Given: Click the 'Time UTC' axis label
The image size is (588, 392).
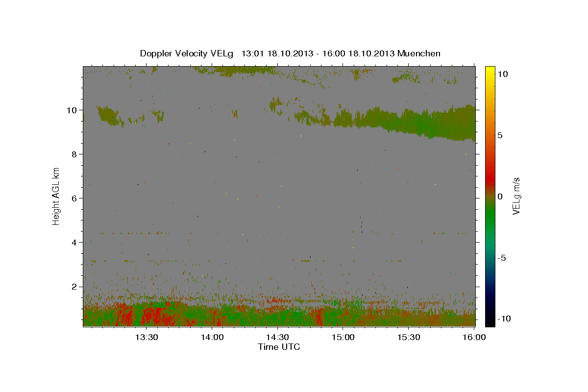Looking at the screenshot, I should click(x=279, y=347).
